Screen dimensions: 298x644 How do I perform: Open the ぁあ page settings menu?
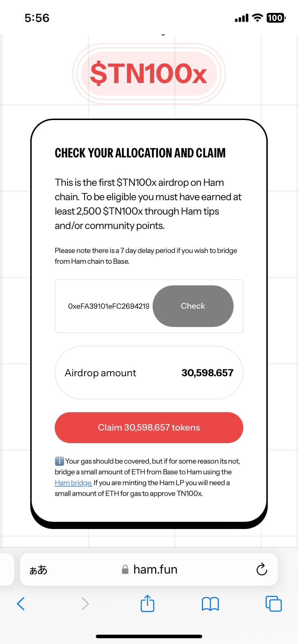click(38, 570)
